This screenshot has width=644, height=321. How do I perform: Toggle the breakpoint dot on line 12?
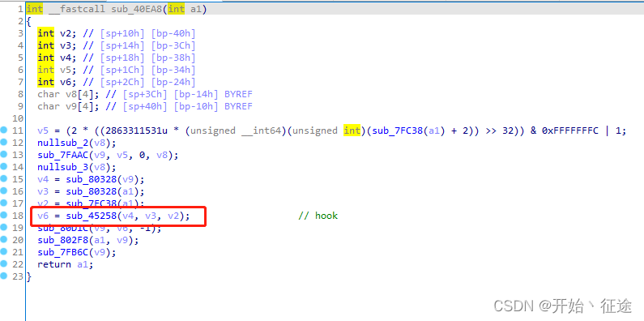tap(4, 143)
